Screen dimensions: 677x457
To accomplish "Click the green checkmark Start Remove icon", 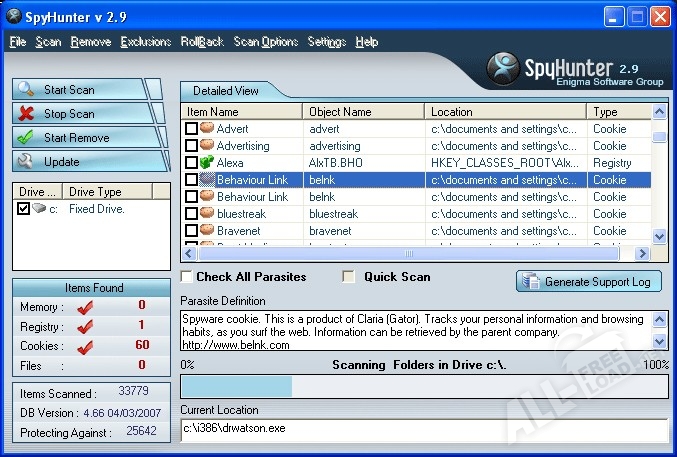I will click(26, 138).
